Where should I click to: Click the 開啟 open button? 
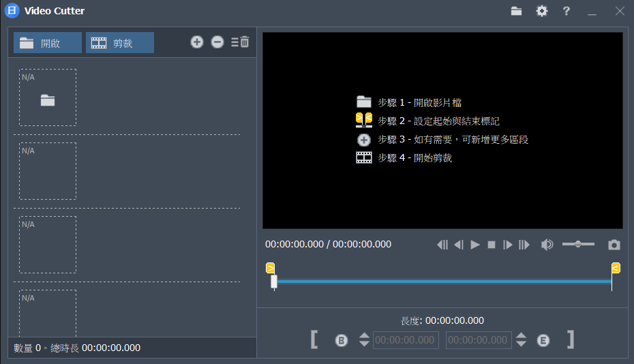pyautogui.click(x=48, y=42)
